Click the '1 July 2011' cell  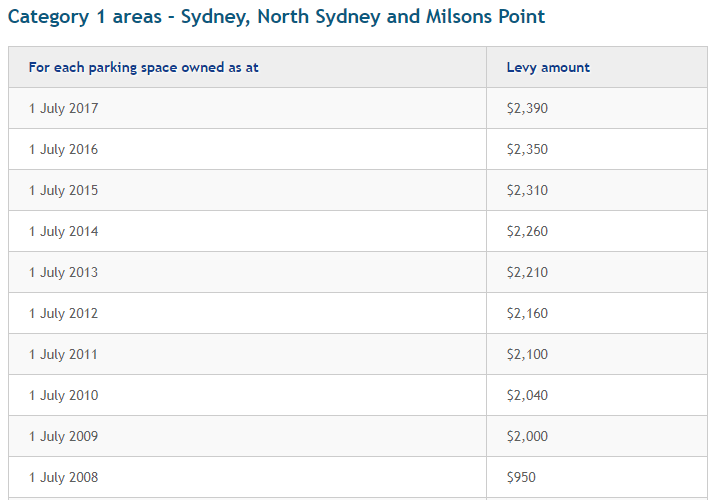64,354
